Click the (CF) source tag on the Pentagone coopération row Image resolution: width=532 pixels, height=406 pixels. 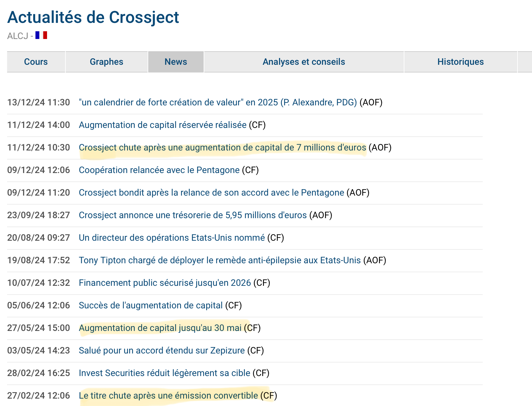(250, 170)
